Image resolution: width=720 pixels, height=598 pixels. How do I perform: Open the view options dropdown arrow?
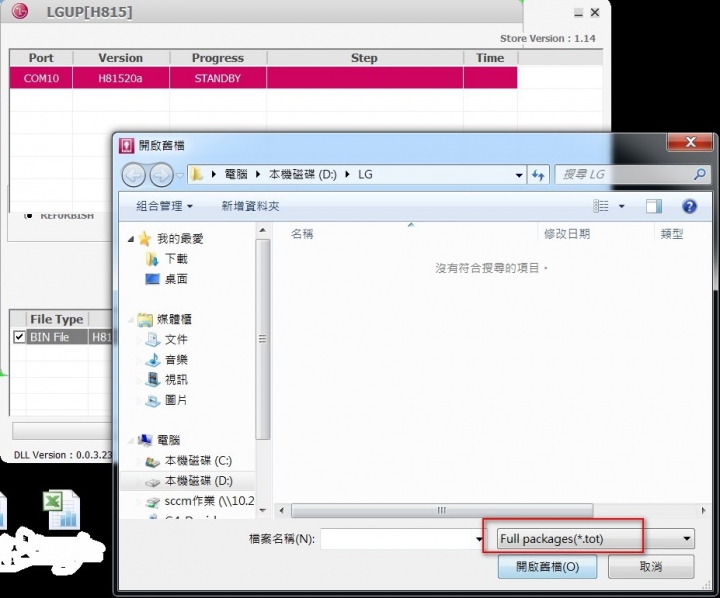tap(622, 206)
